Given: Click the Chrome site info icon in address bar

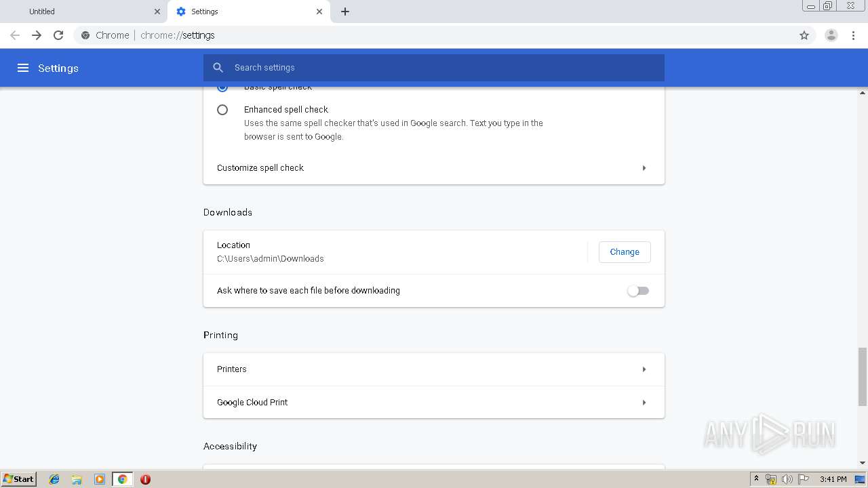Looking at the screenshot, I should [85, 35].
